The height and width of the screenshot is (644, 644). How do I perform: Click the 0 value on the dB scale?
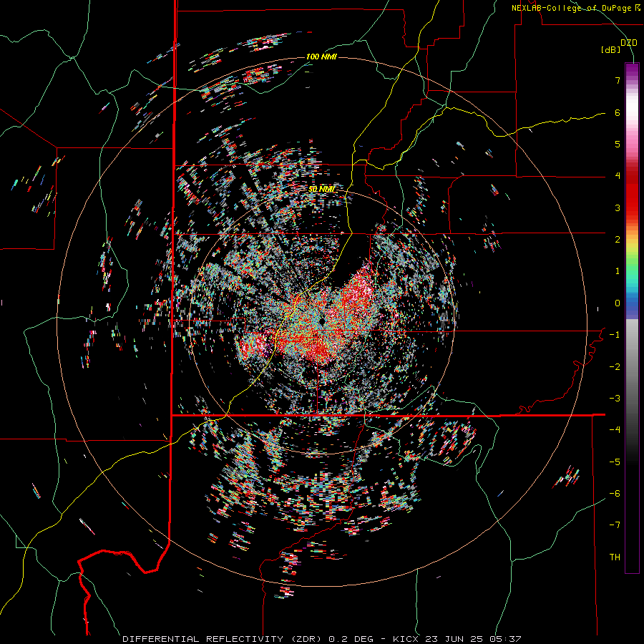point(618,303)
